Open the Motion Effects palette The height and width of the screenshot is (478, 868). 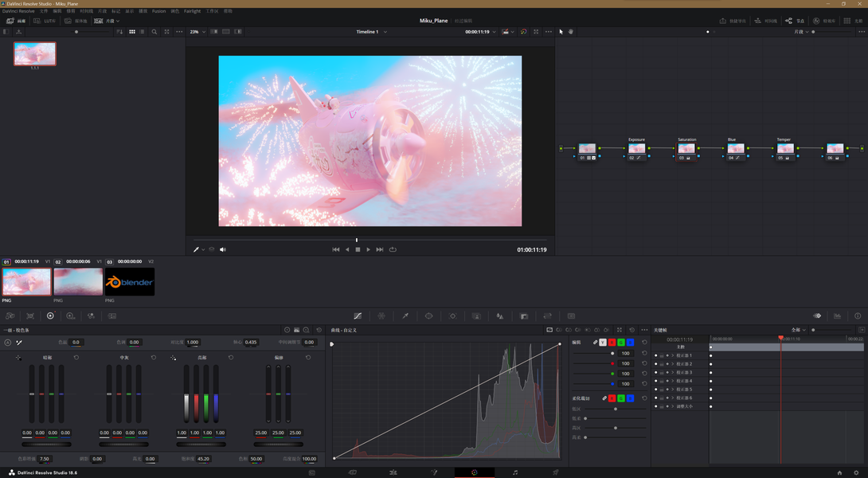[x=111, y=315]
